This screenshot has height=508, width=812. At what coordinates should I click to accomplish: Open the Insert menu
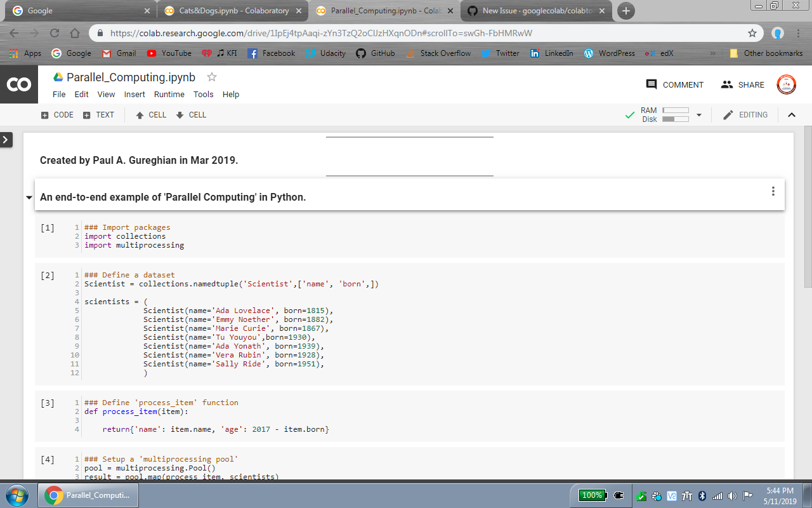(x=134, y=94)
